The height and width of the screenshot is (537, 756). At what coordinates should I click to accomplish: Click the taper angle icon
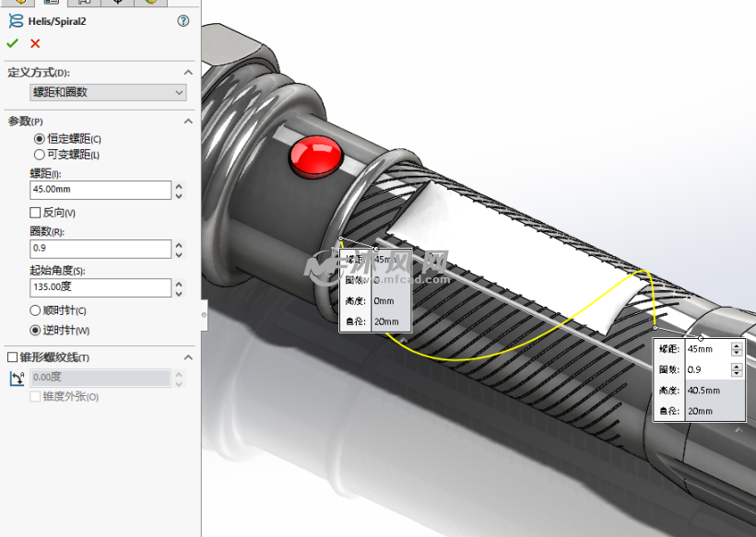tap(17, 378)
